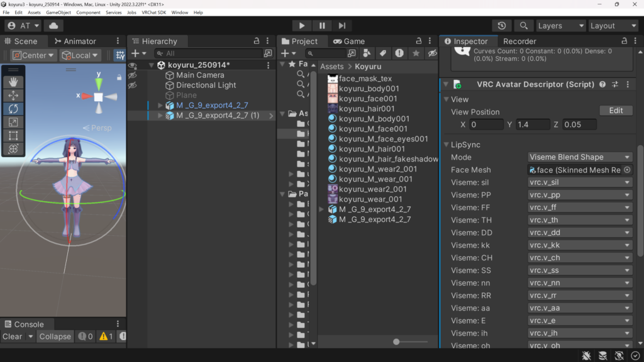This screenshot has width=644, height=362.
Task: Pick Face Mesh object selector
Action: tap(627, 170)
